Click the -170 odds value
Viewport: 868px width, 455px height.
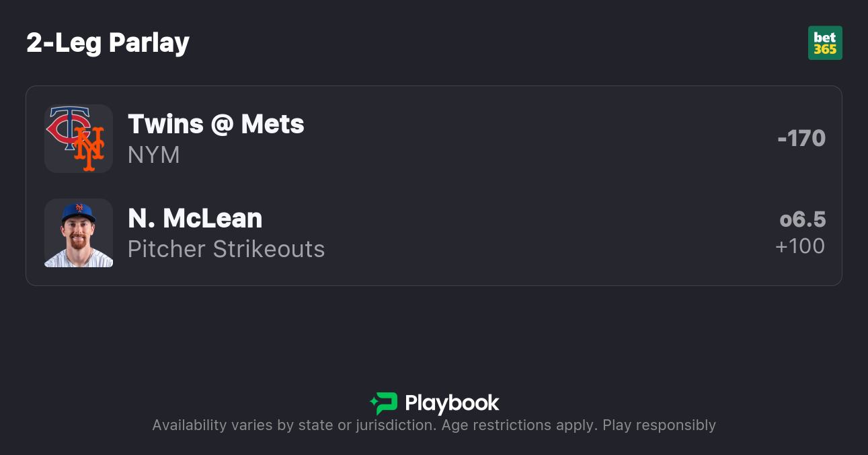(x=801, y=138)
